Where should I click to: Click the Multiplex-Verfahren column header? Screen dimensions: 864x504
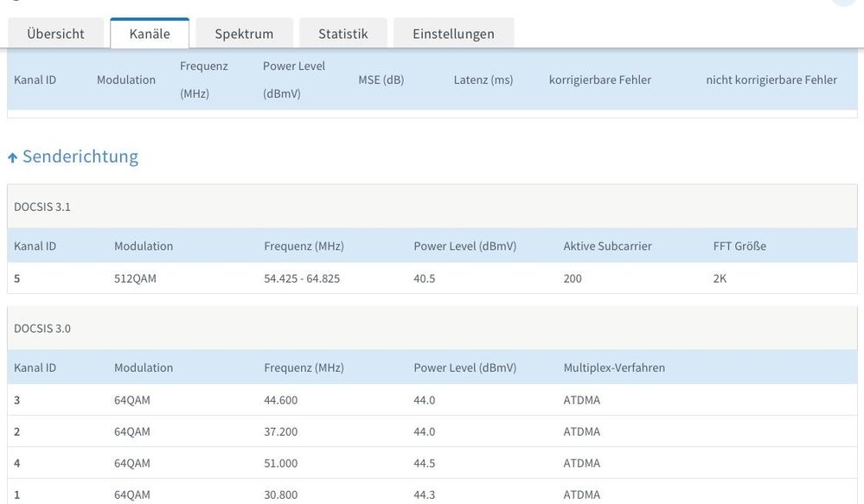pyautogui.click(x=614, y=367)
